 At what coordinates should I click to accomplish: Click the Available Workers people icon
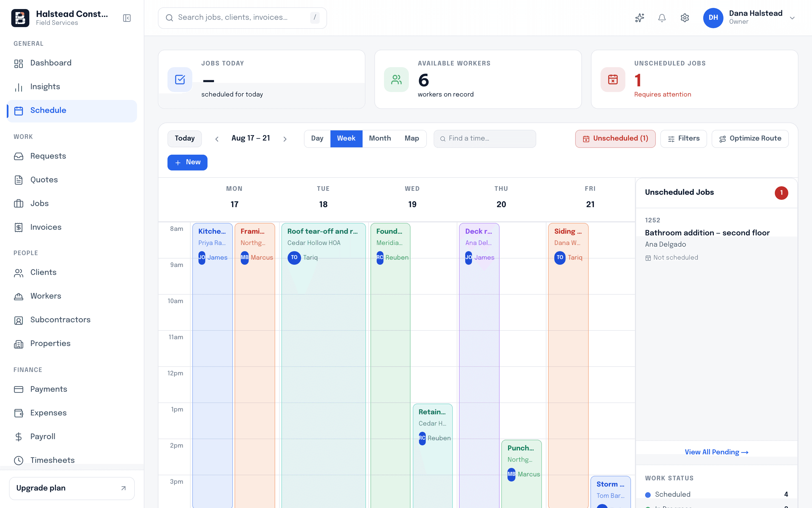396,80
